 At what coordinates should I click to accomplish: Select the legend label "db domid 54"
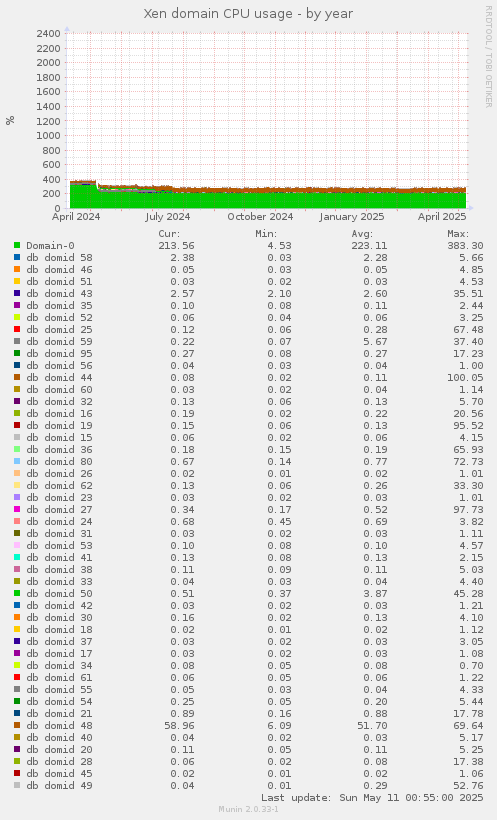tap(59, 701)
